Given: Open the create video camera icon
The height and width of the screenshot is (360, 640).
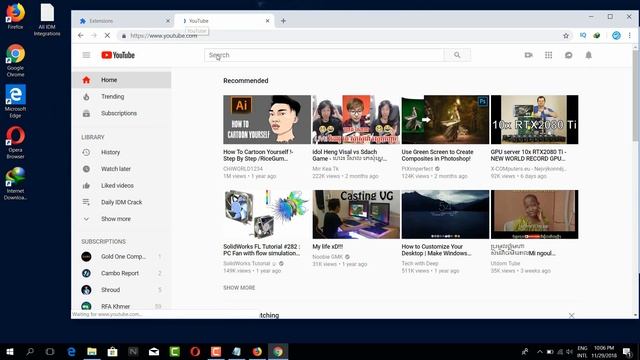Looking at the screenshot, I should click(529, 55).
